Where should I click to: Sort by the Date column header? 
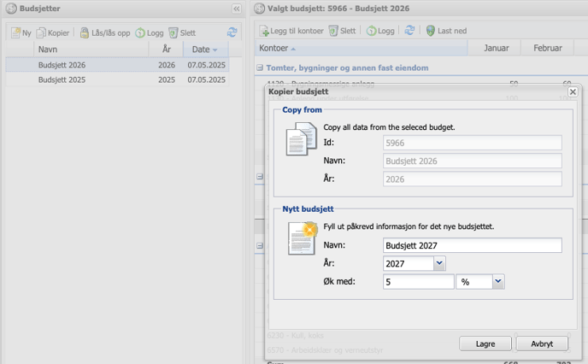coord(205,50)
